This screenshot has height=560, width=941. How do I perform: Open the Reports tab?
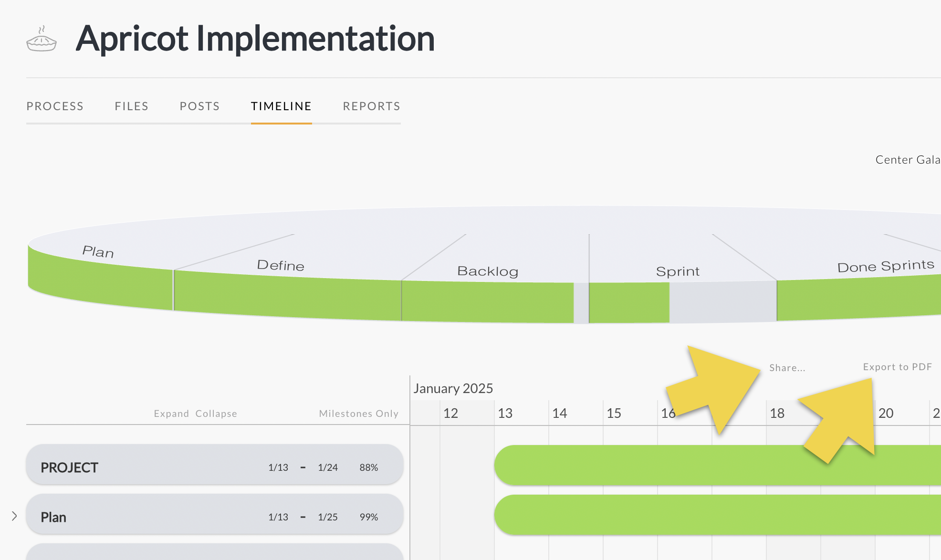[371, 106]
